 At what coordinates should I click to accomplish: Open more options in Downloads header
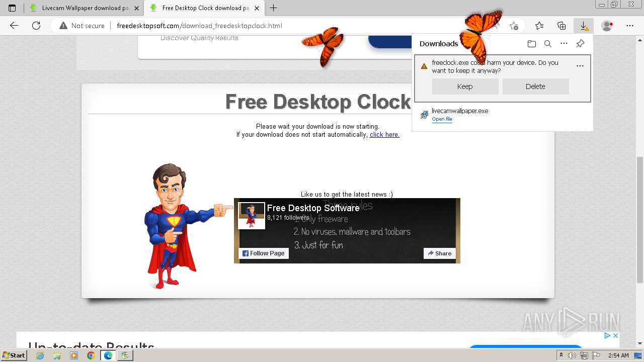coord(564,44)
